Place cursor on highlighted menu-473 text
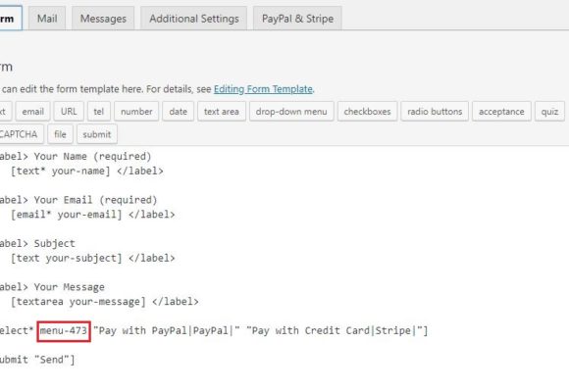 64,330
